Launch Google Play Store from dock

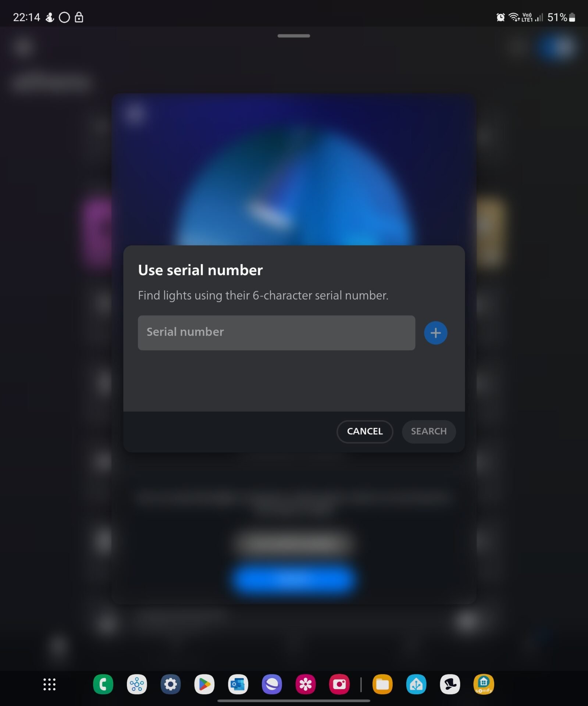coord(204,684)
